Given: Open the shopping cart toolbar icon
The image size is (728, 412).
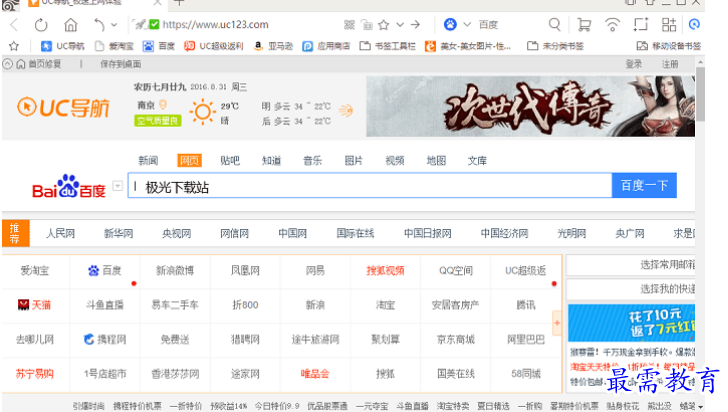Looking at the screenshot, I should [x=584, y=25].
